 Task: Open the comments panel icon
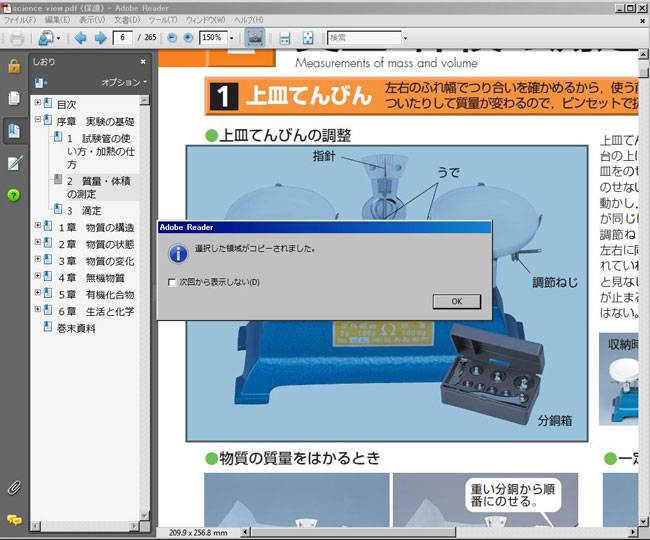(14, 519)
